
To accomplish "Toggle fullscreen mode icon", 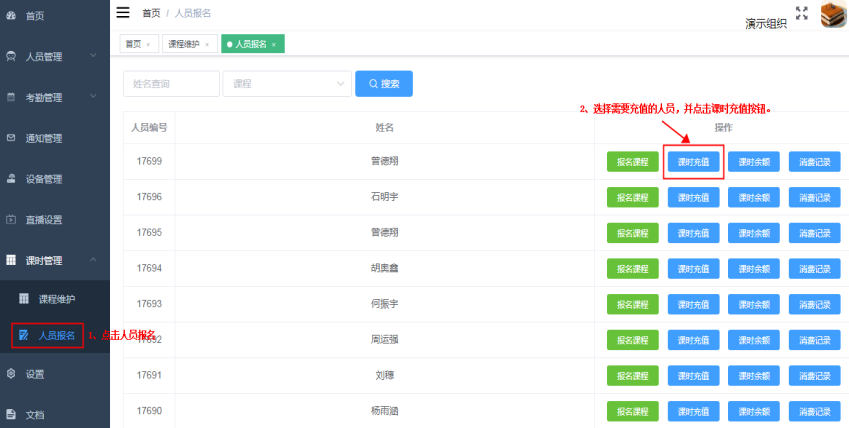I will coord(801,13).
